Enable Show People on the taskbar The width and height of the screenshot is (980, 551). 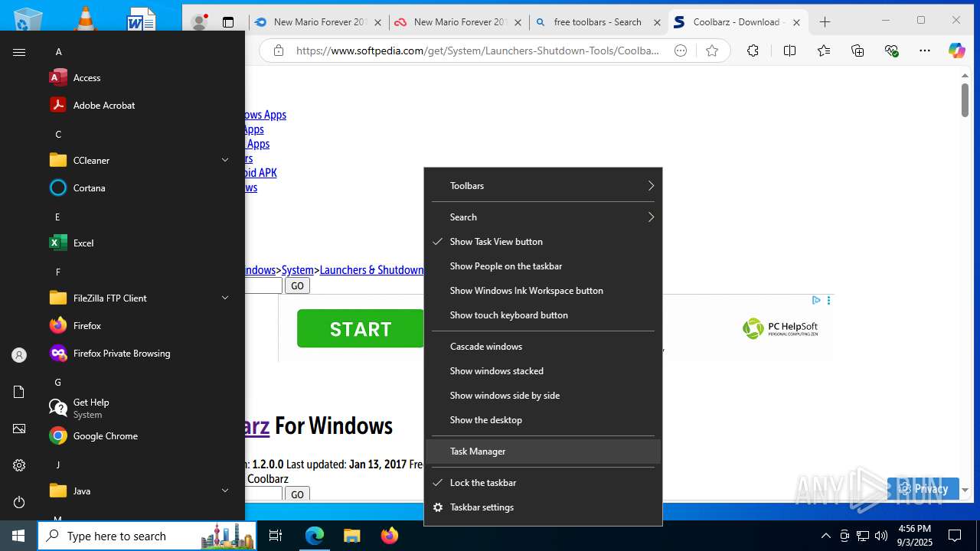click(543, 266)
